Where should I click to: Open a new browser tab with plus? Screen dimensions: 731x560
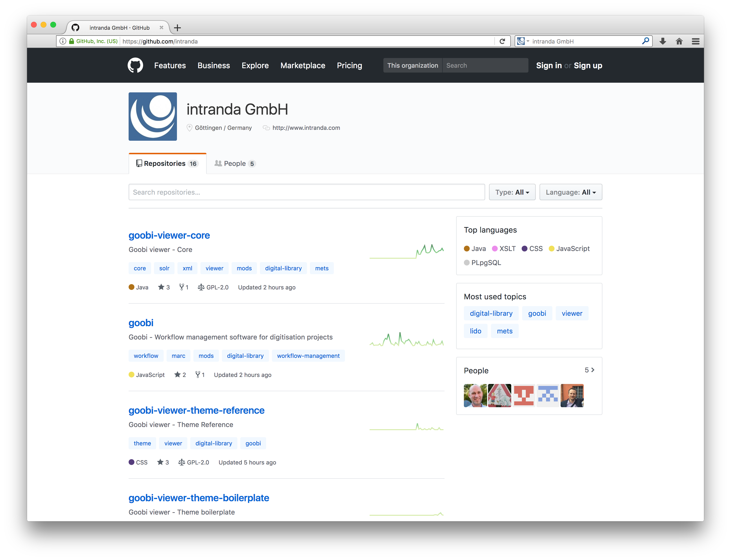(177, 28)
